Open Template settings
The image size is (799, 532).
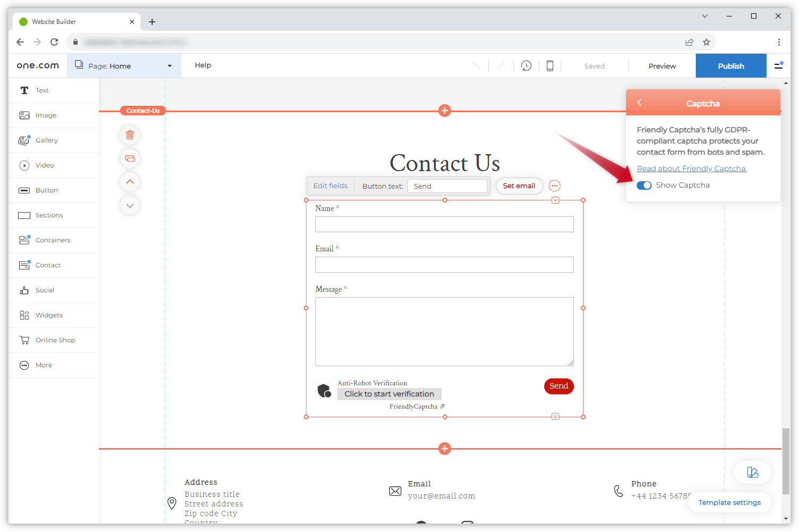pyautogui.click(x=729, y=503)
